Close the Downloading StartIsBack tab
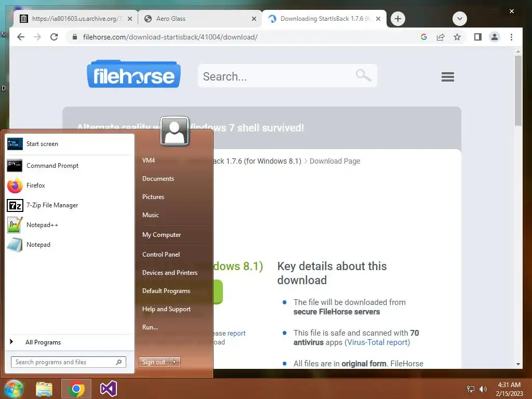Image resolution: width=532 pixels, height=399 pixels. (378, 19)
